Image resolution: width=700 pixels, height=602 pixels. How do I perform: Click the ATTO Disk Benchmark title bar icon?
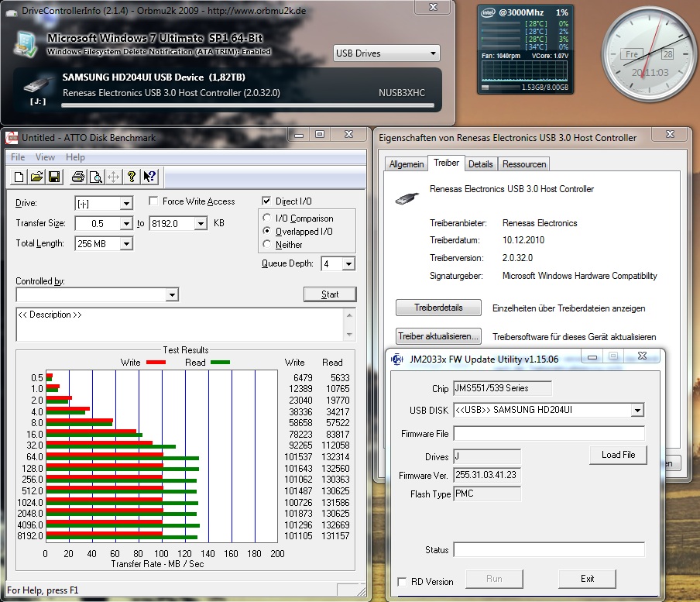pos(12,138)
